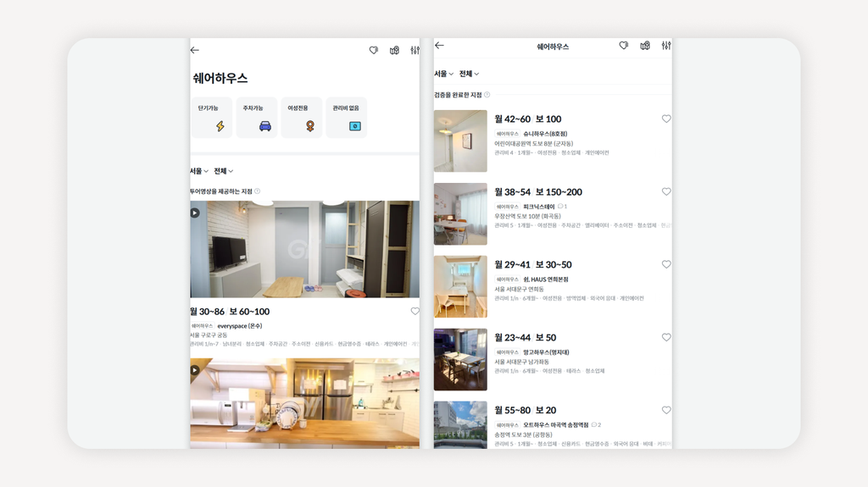Expand the 서울 region dropdown on the left screen
The height and width of the screenshot is (487, 868).
[x=198, y=171]
